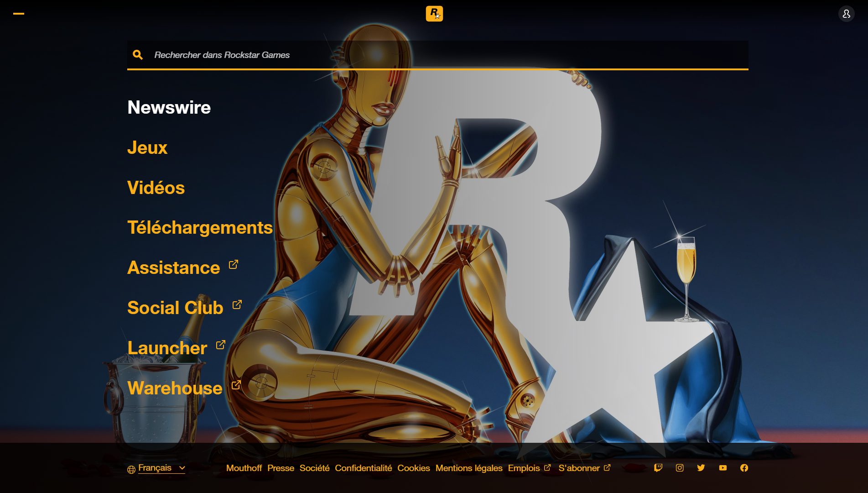
Task: Go to the Jeux menu section
Action: point(147,148)
